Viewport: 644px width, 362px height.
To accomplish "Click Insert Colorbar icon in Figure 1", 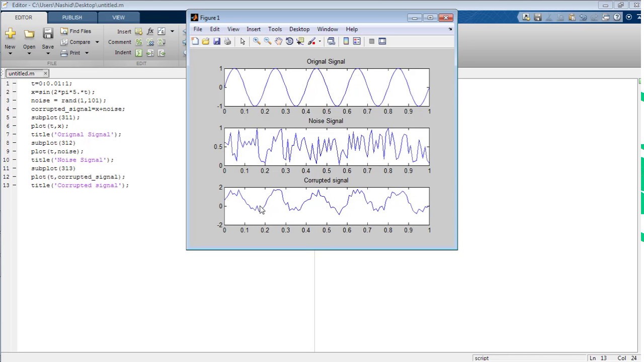I will click(346, 41).
